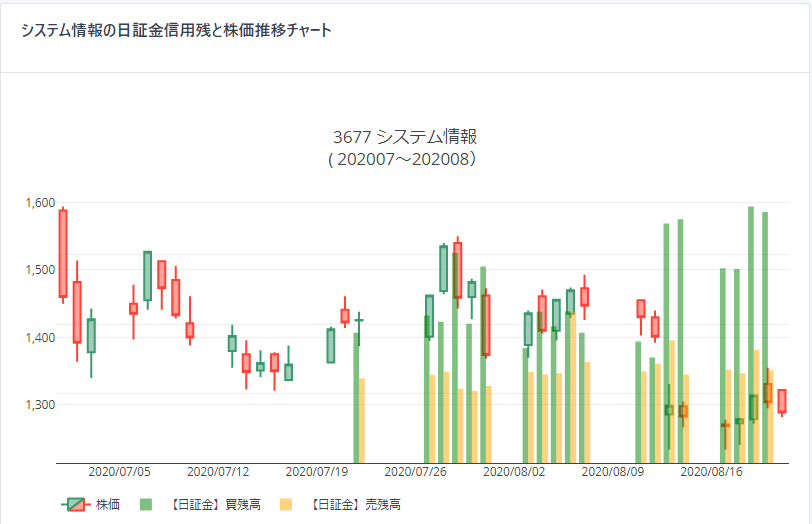This screenshot has width=812, height=524.
Task: Click the 2020/07/26 x-axis date
Action: [415, 471]
